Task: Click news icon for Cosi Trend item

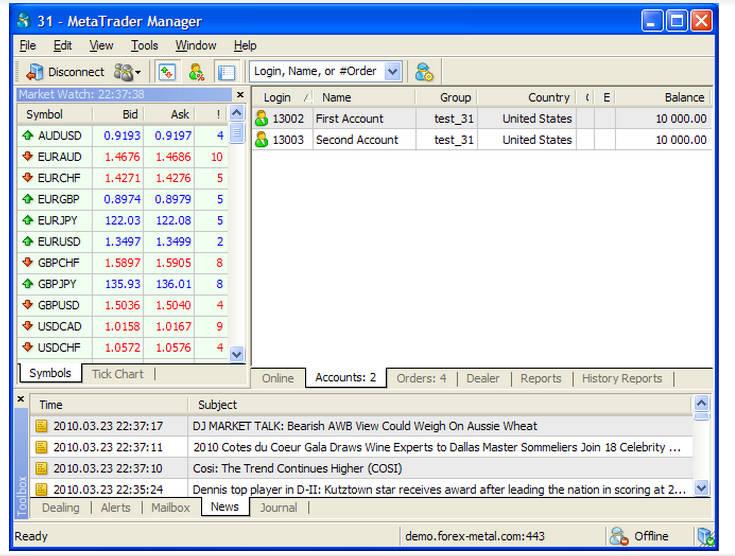Action: [x=41, y=468]
